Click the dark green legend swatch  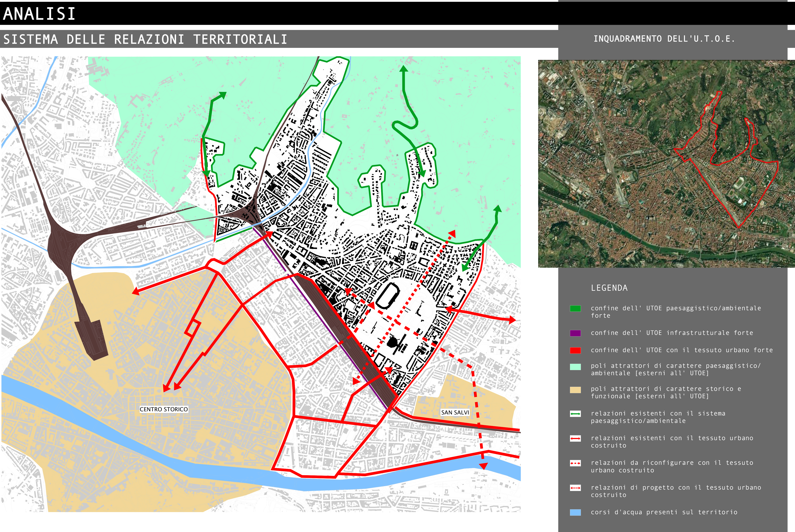[575, 308]
